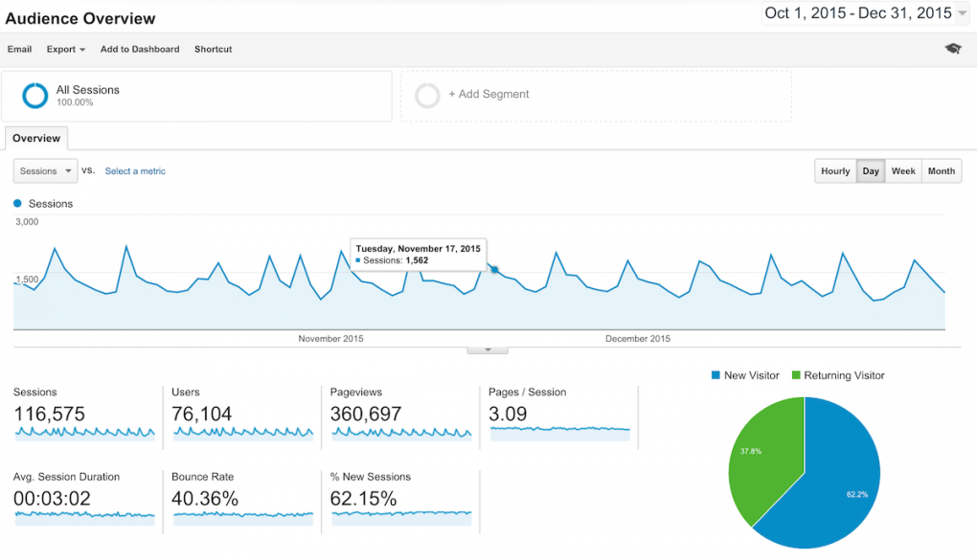Viewport: 977px width, 560px height.
Task: Switch chart granularity to Hourly
Action: [835, 171]
